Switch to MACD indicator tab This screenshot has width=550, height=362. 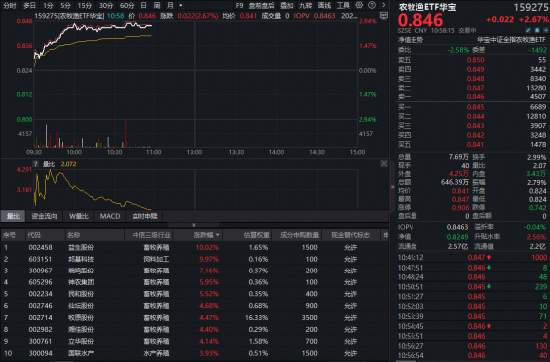[x=110, y=216]
